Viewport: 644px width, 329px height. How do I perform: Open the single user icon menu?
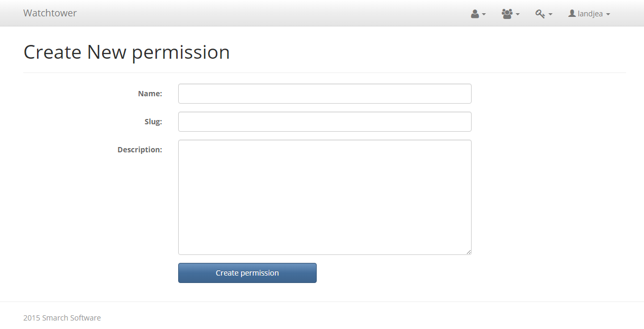[x=475, y=14]
